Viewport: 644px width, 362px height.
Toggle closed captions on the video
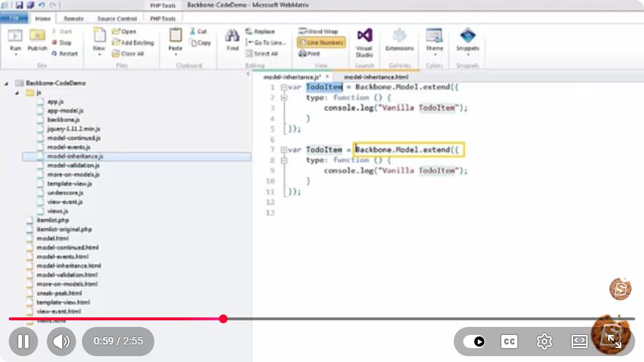(509, 342)
